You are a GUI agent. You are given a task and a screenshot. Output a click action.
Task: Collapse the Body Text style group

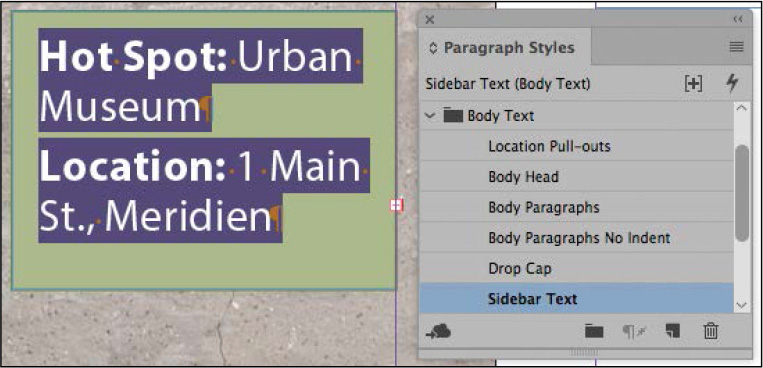429,116
